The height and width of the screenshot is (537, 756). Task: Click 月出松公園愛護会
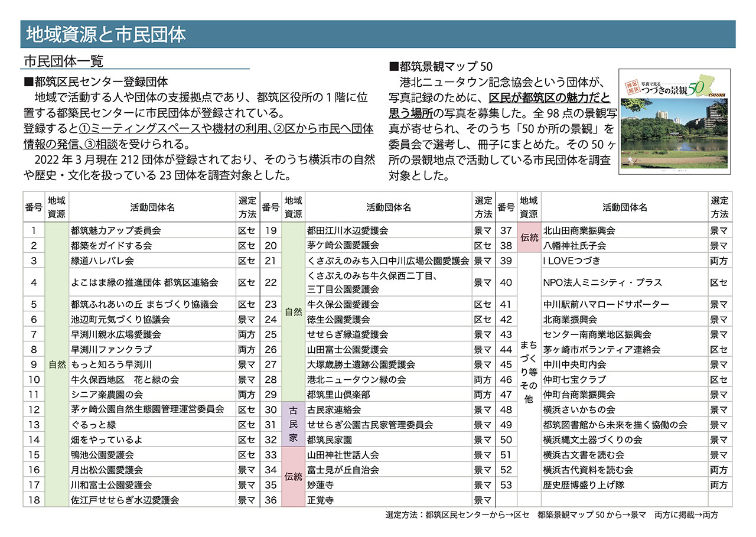click(x=106, y=470)
